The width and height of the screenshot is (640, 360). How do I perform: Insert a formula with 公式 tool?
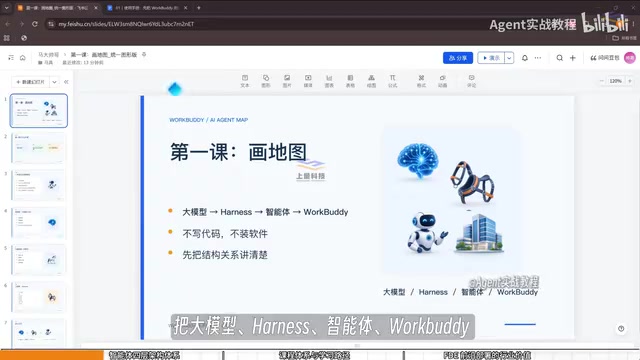tap(393, 81)
